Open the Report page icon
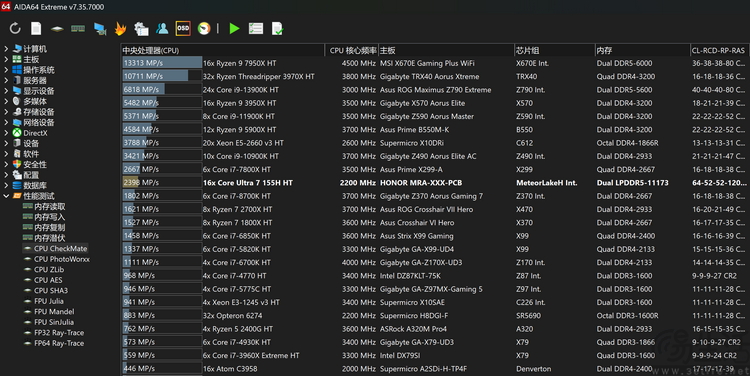Image resolution: width=750 pixels, height=376 pixels. pyautogui.click(x=36, y=29)
